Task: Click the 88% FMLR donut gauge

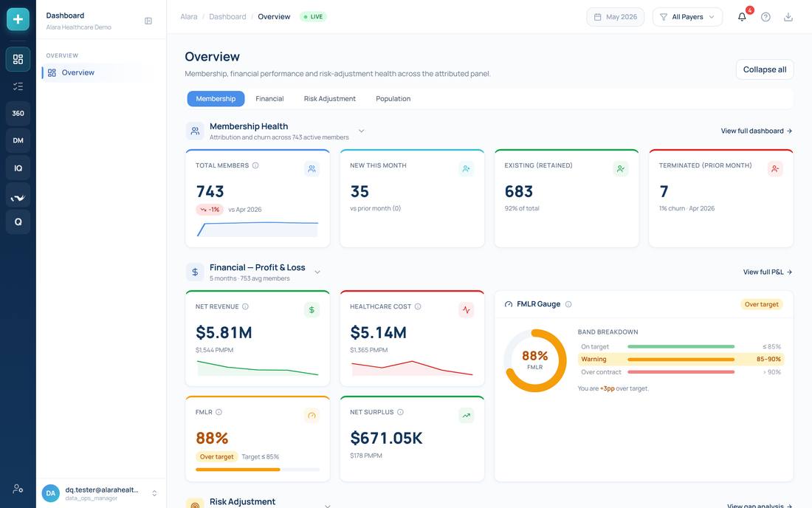Action: click(x=535, y=360)
